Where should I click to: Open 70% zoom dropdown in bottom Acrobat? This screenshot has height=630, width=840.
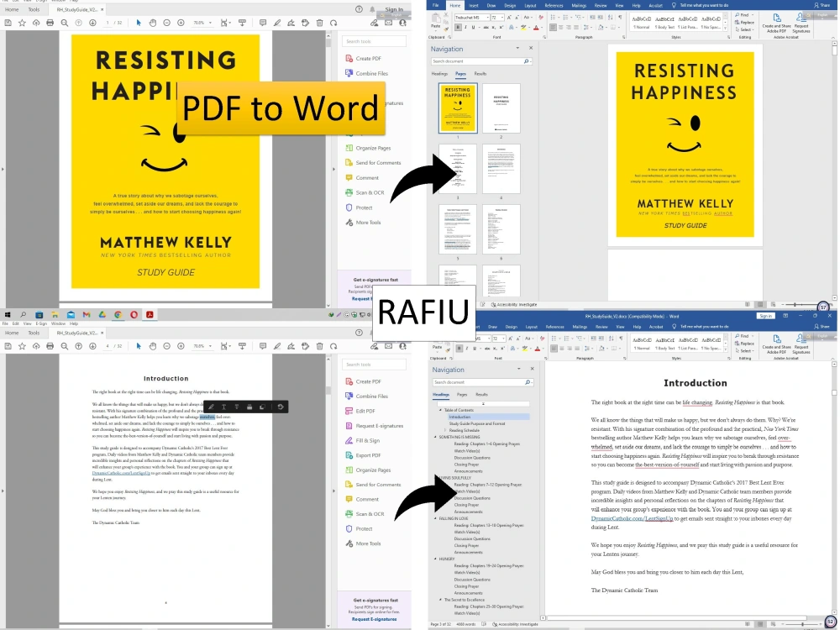[210, 346]
